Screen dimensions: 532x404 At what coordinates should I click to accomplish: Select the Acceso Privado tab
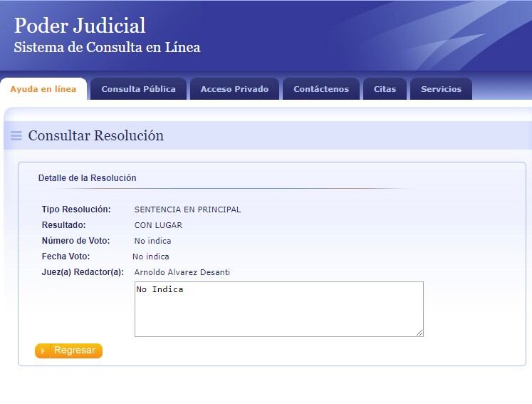[234, 89]
